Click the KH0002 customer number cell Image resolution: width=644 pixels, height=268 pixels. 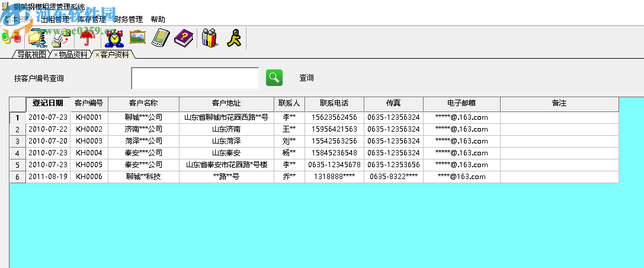tap(89, 129)
